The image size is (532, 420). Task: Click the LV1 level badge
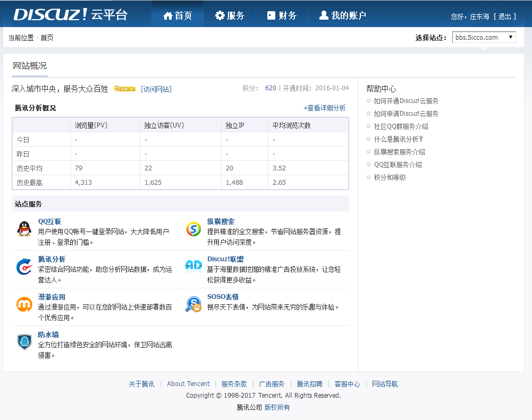tap(124, 89)
